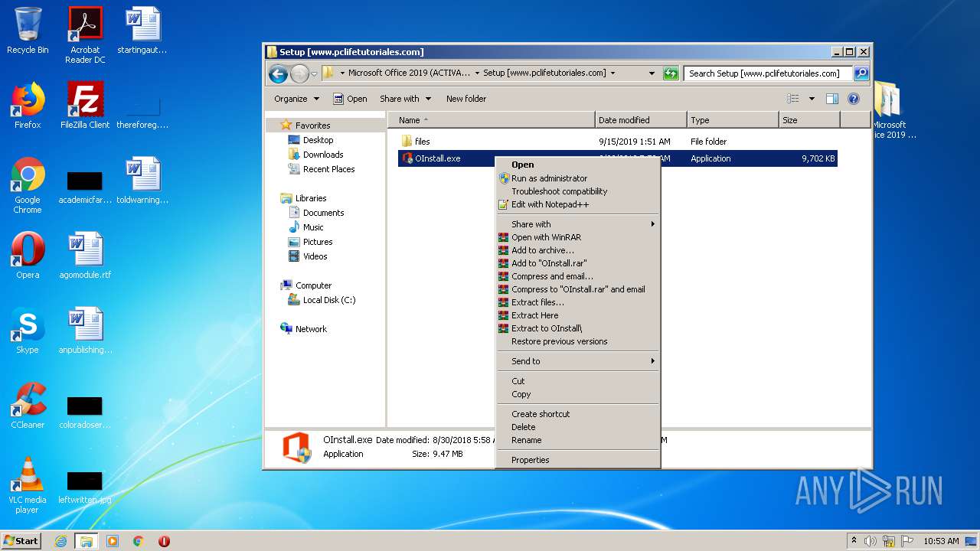Open the startingaut document on desktop
The image size is (980, 551).
[x=142, y=31]
